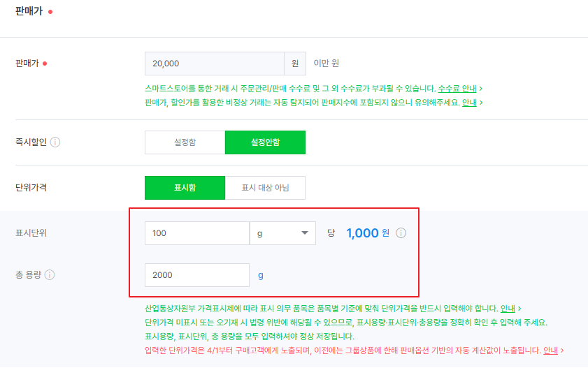Image resolution: width=588 pixels, height=368 pixels.
Task: Click the 판매가 field showing 20,000
Action: [x=214, y=64]
